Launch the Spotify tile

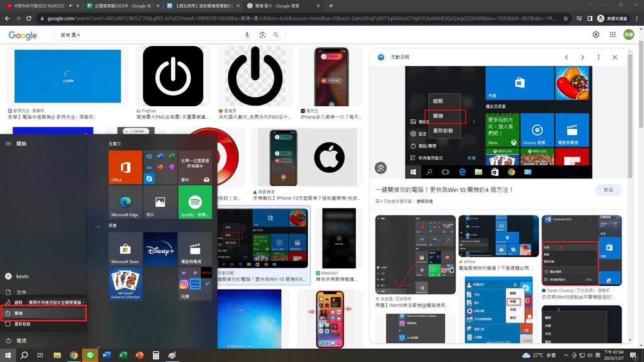click(x=195, y=202)
